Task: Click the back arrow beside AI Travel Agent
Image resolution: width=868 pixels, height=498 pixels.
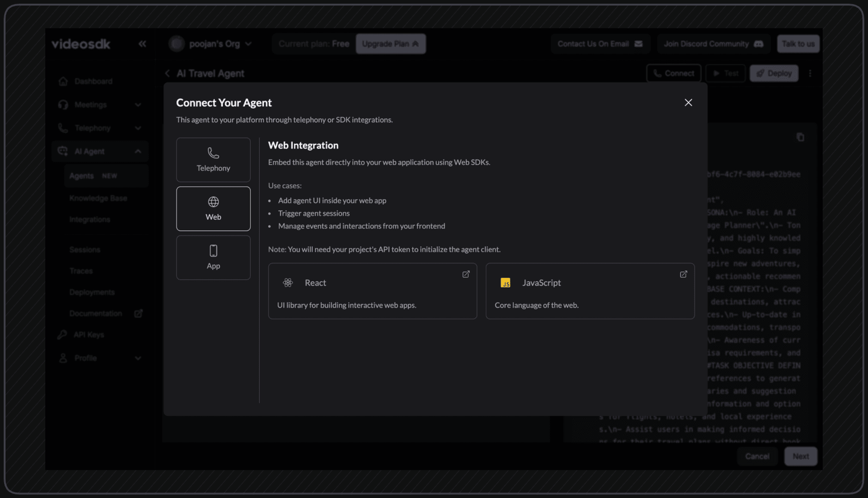Action: (168, 73)
